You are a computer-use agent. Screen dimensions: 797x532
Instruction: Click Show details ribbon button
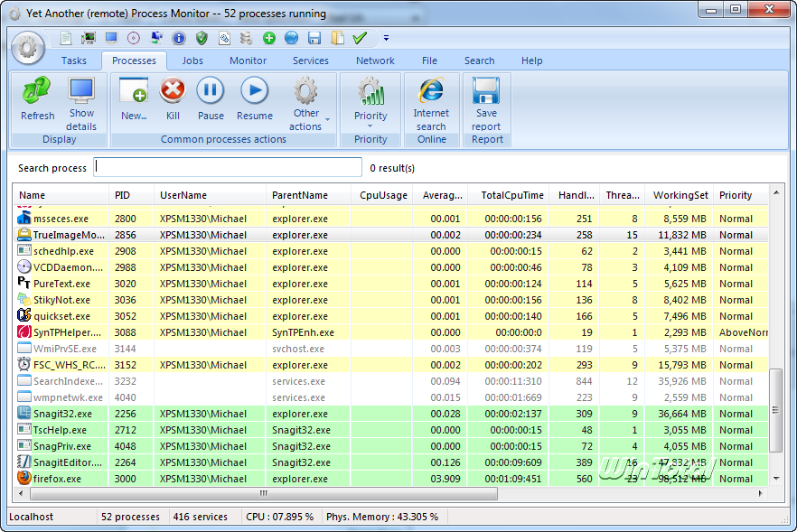coord(81,104)
